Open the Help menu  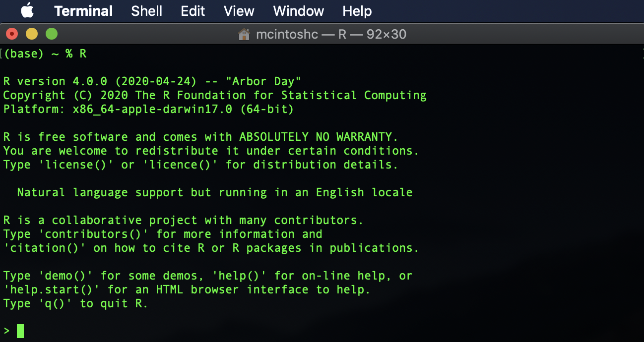(357, 11)
